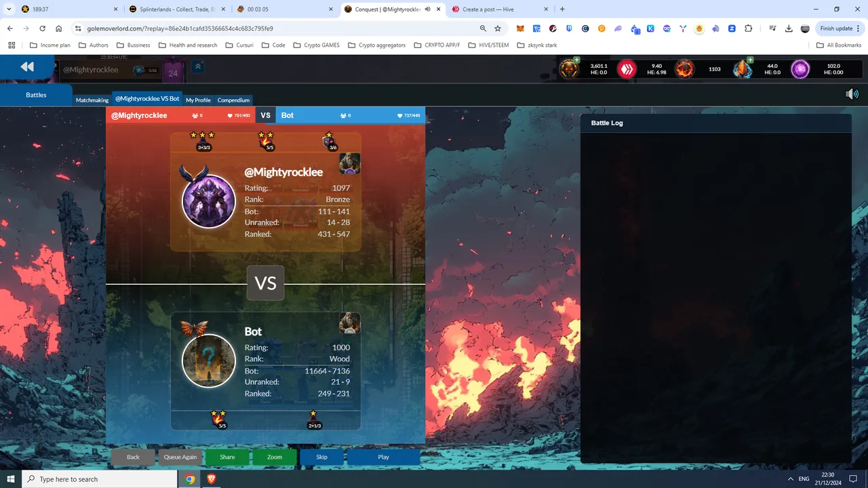Click the Bot record 11664 - 7136
Screen dimensions: 868x488
pyautogui.click(x=328, y=371)
